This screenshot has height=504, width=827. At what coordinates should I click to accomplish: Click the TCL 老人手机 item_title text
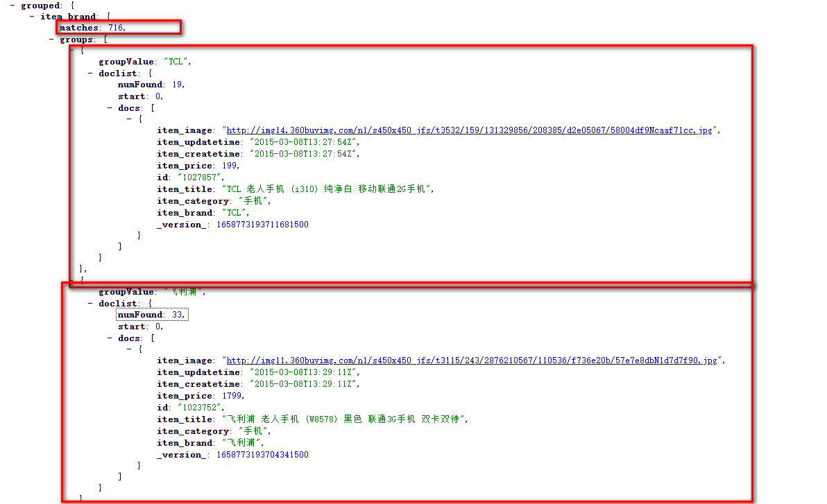click(327, 189)
